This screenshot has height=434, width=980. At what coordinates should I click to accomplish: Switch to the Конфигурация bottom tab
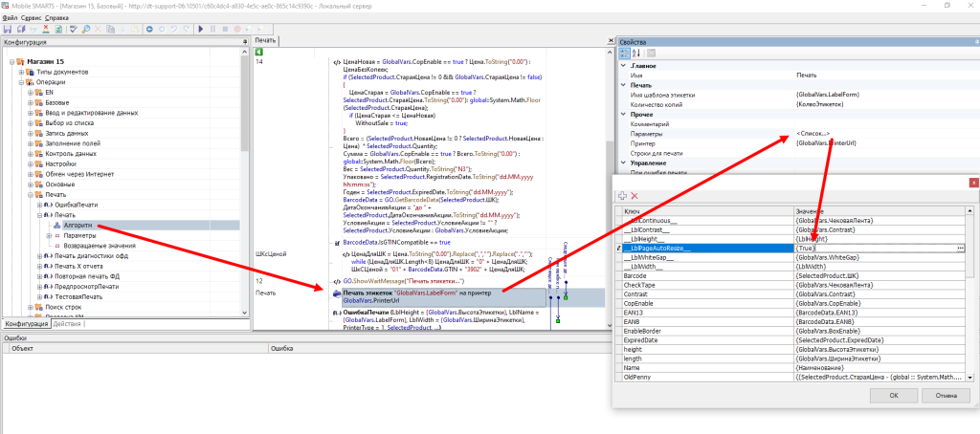tap(26, 324)
